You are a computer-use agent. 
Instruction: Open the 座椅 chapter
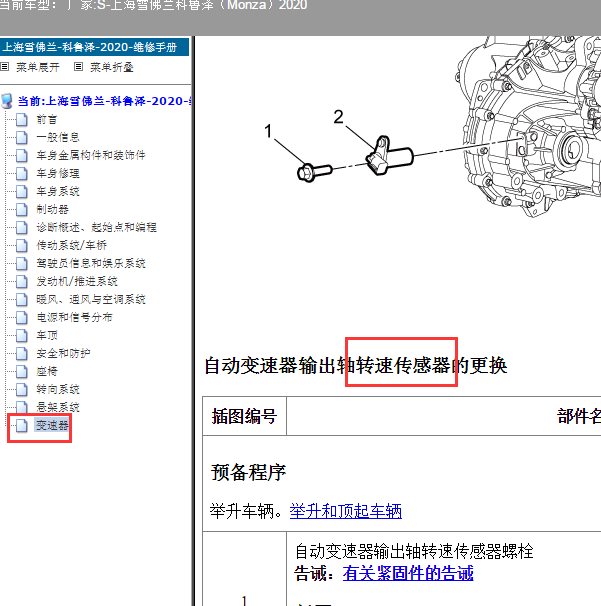tap(47, 371)
